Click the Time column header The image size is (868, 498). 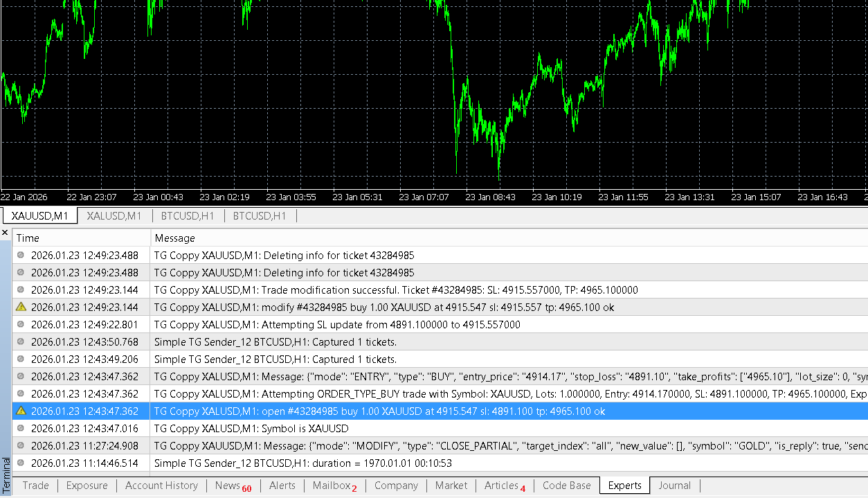point(82,238)
